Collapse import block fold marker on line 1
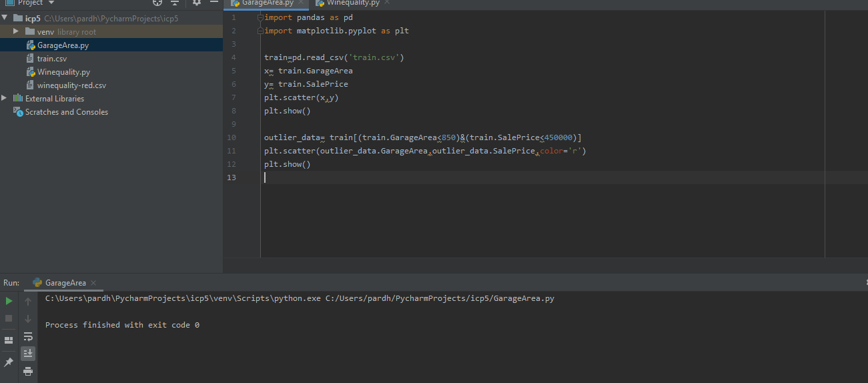Image resolution: width=868 pixels, height=383 pixels. (x=261, y=17)
